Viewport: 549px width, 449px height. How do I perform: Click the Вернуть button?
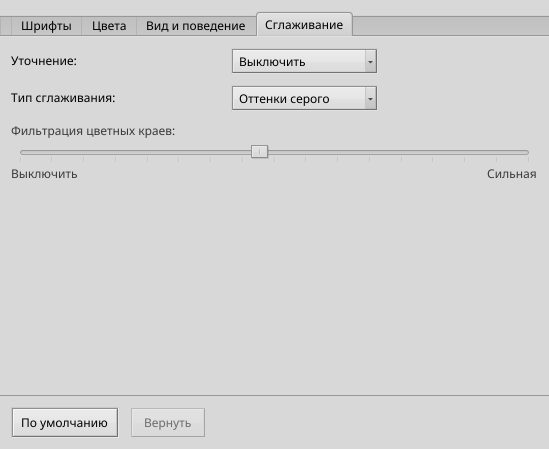point(168,423)
